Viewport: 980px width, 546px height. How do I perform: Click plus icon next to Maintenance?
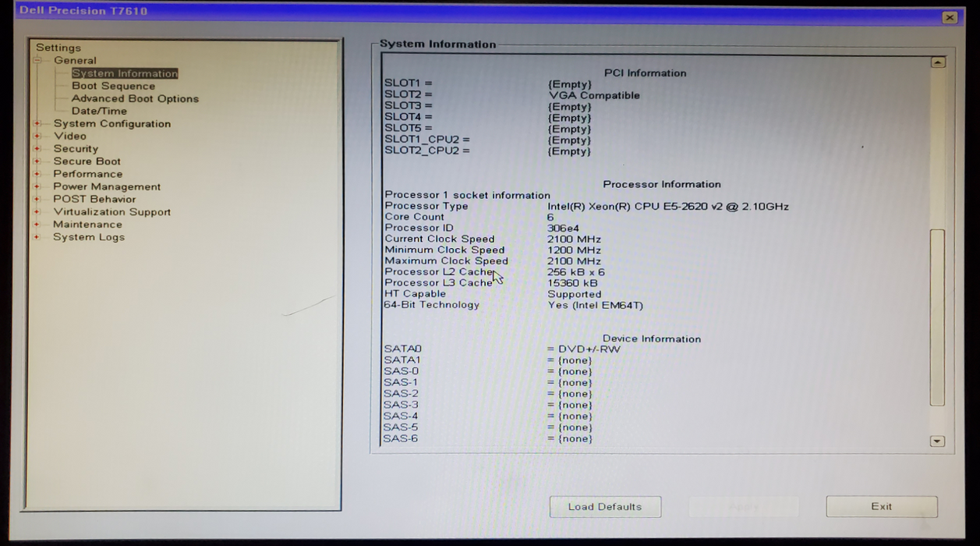tap(37, 225)
